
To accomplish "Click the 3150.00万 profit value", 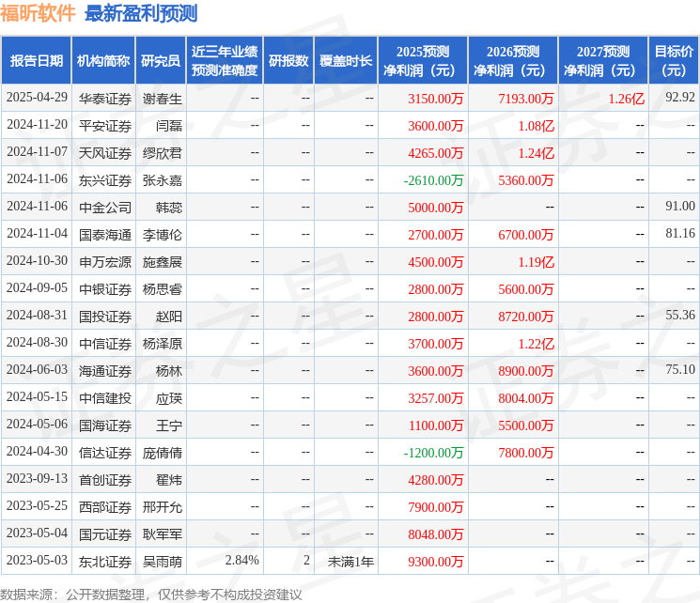I will click(436, 99).
